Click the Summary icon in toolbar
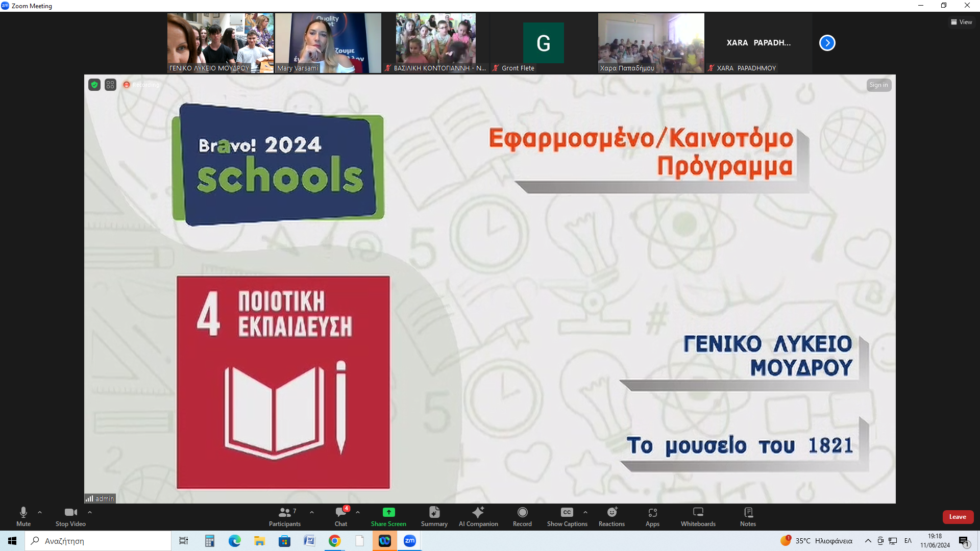Viewport: 980px width, 551px height. [434, 512]
